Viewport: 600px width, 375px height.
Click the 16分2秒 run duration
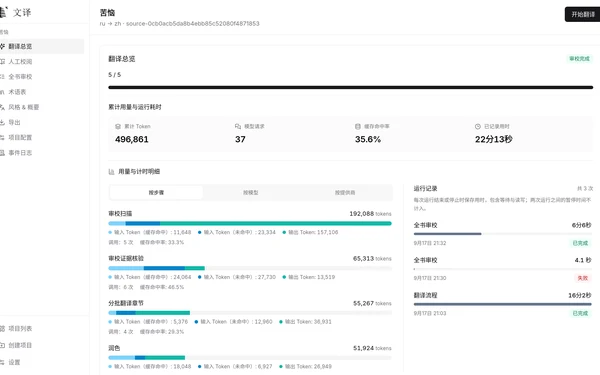pos(580,295)
